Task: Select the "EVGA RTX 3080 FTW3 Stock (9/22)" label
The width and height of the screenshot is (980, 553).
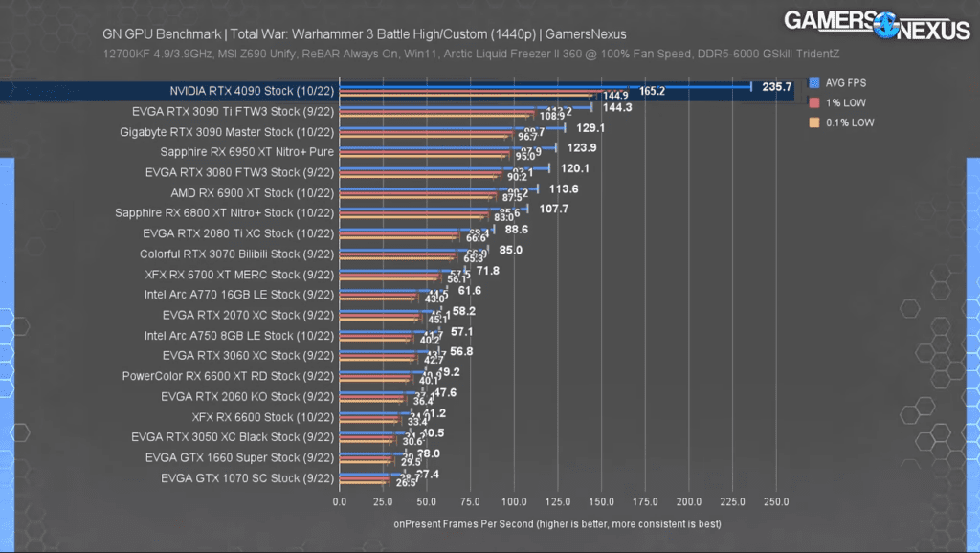Action: 240,172
